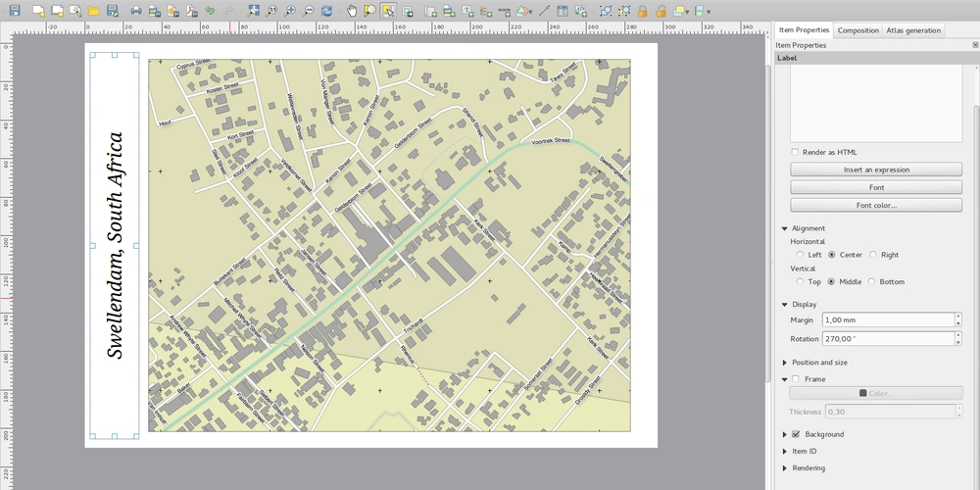Expand the Background section

click(784, 434)
